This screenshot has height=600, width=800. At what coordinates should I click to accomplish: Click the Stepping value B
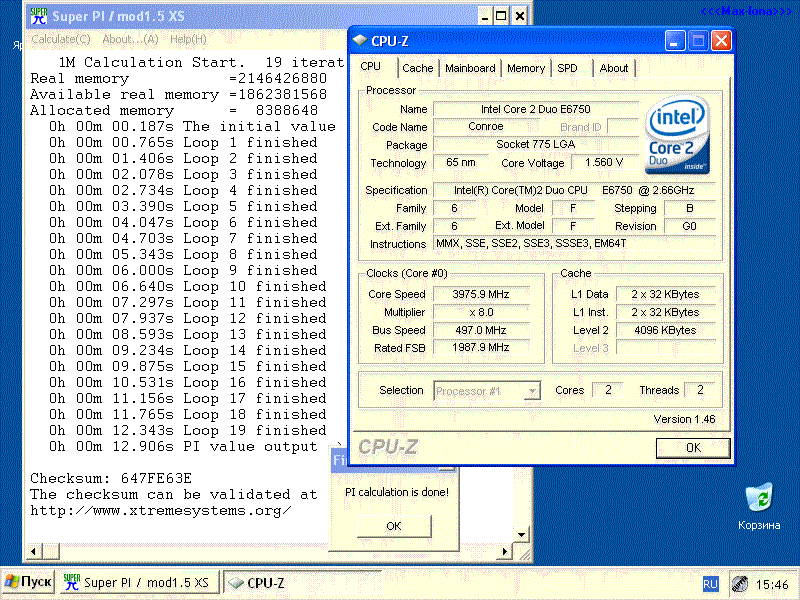689,208
